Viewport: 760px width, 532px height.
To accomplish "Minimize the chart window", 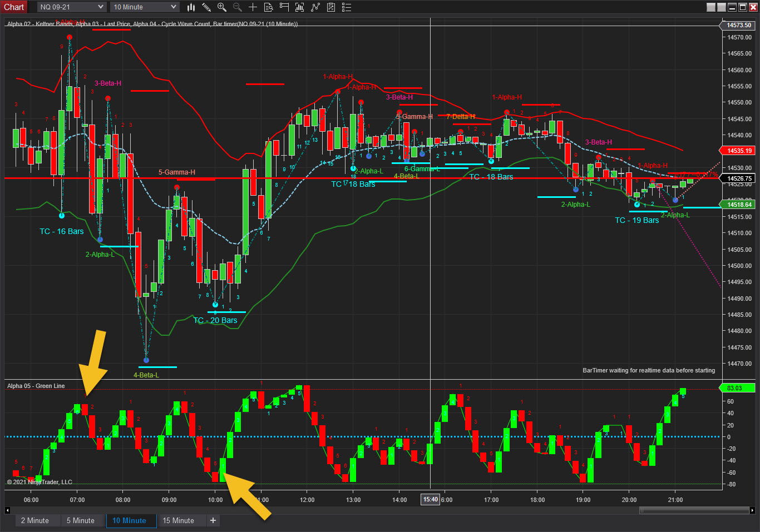I will pos(732,7).
